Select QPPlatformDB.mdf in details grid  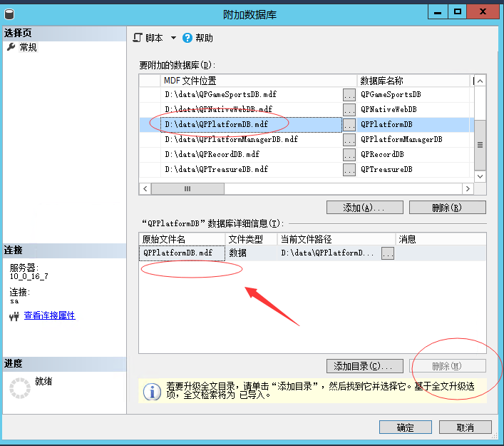(182, 253)
